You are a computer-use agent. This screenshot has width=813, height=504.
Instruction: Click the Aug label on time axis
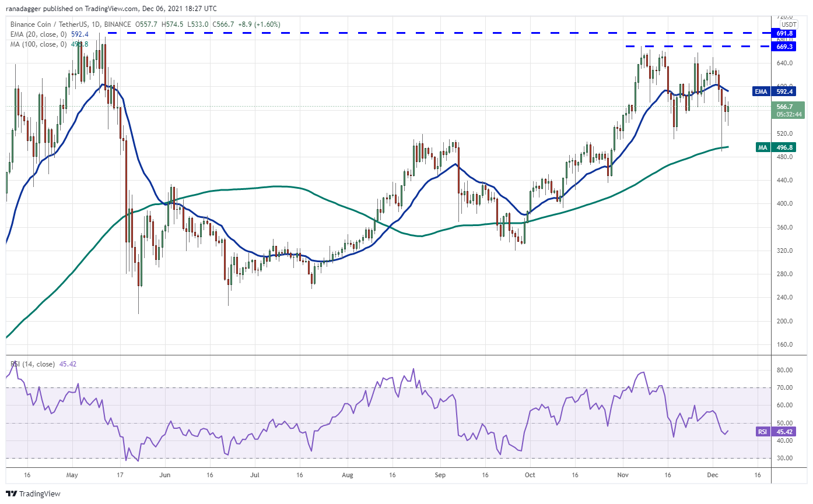(x=347, y=475)
